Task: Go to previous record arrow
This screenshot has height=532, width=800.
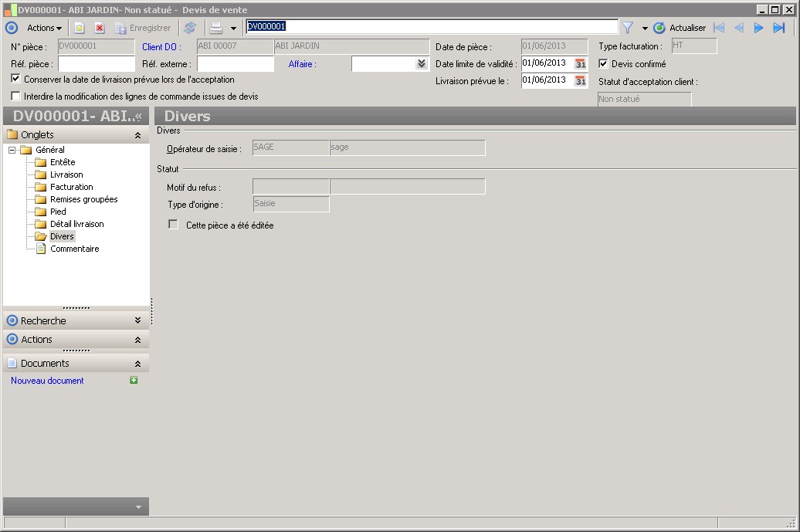Action: (738, 28)
